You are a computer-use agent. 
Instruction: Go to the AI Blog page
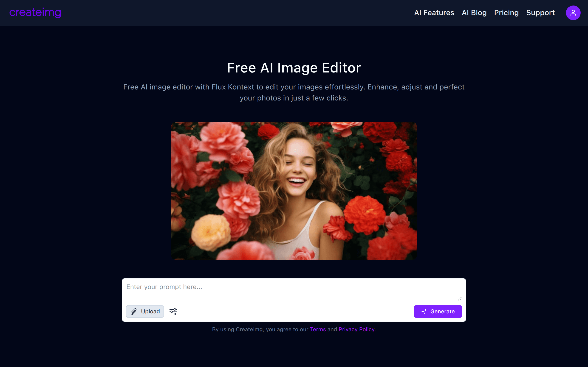(x=474, y=13)
